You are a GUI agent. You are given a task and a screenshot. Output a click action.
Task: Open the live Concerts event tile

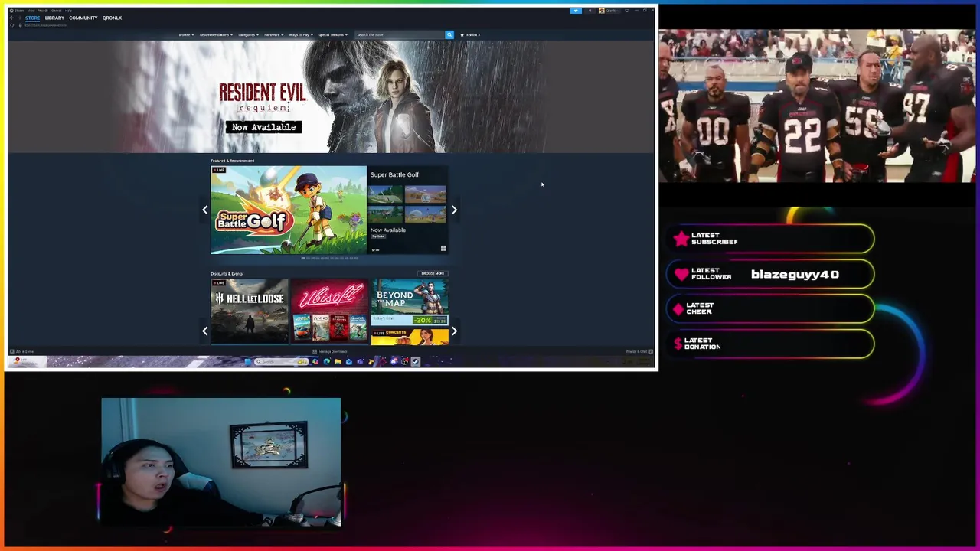click(x=410, y=336)
